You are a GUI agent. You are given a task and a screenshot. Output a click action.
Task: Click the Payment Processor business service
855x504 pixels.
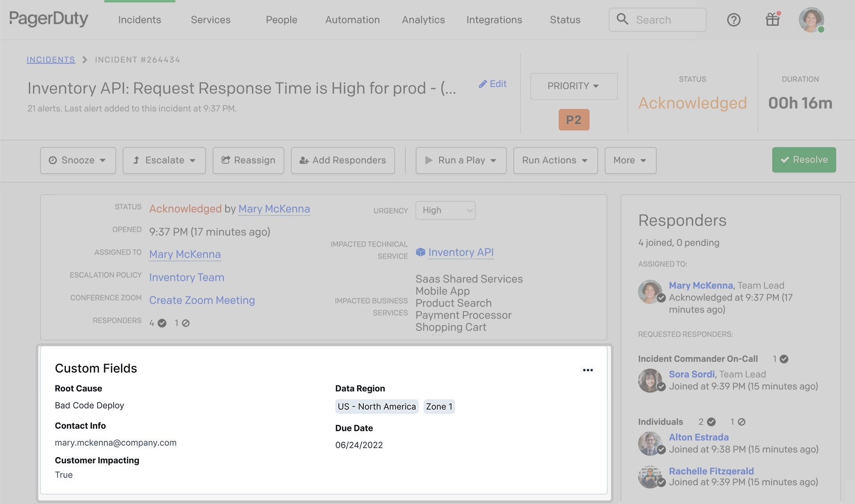464,315
